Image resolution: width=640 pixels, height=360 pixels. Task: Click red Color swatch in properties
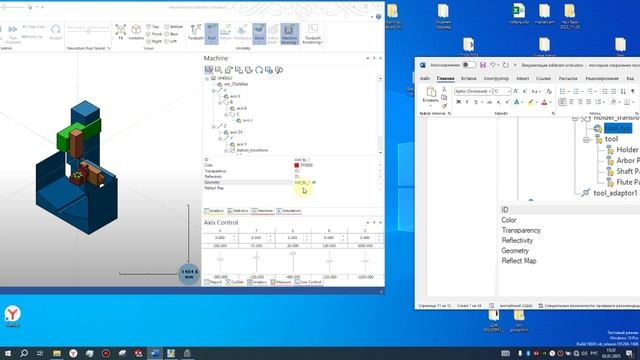click(x=297, y=165)
